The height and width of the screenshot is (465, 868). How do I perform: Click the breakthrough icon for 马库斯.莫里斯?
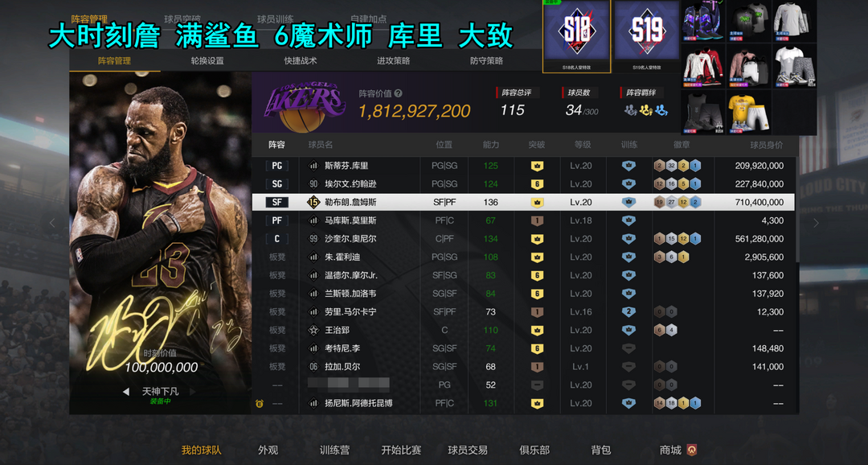click(x=536, y=220)
